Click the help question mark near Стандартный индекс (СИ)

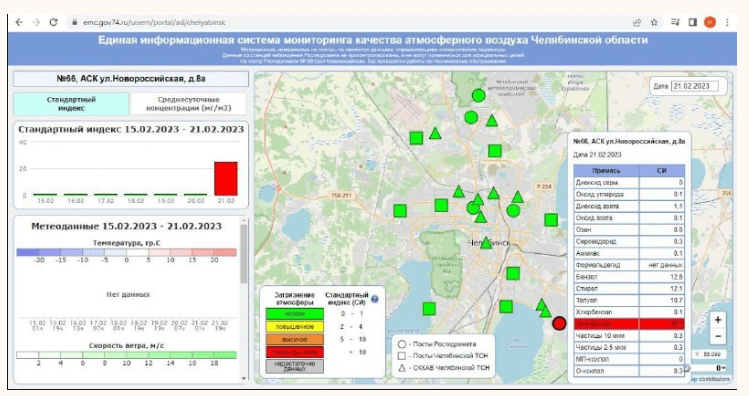375,299
